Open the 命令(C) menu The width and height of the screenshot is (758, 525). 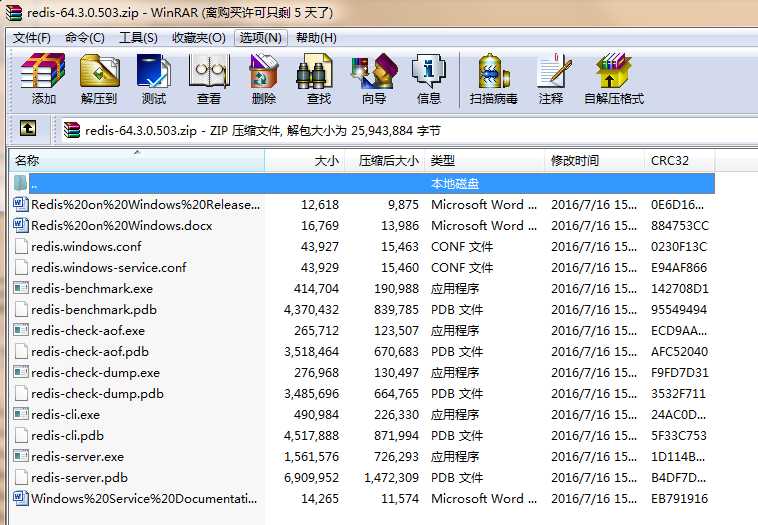(x=85, y=38)
